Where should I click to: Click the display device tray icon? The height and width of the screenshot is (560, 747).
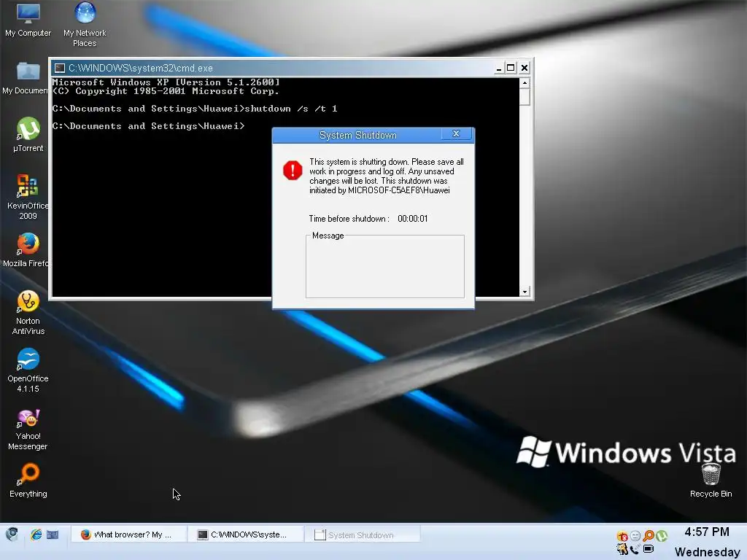point(649,548)
